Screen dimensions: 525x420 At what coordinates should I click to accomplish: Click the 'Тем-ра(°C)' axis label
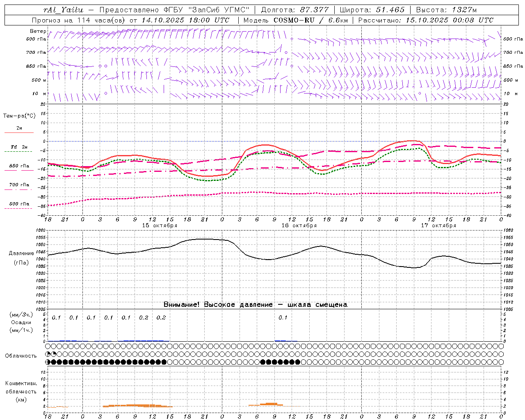coord(19,116)
